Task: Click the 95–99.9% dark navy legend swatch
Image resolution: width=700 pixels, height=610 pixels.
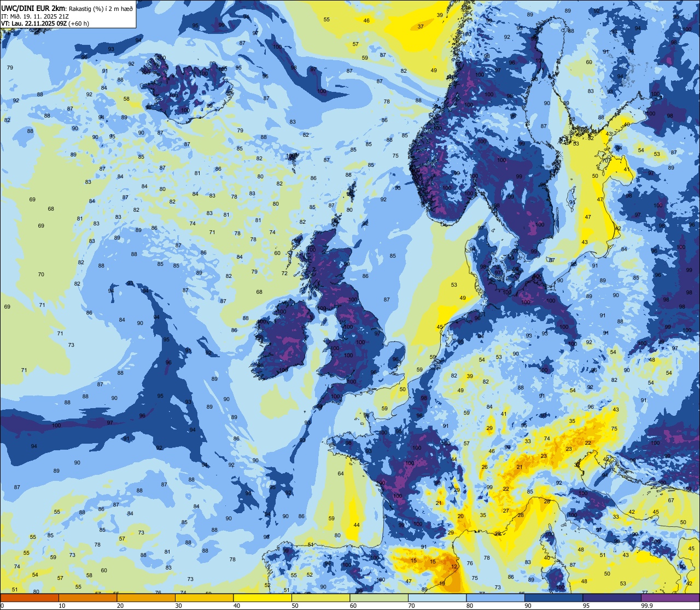Action: pyautogui.click(x=612, y=597)
